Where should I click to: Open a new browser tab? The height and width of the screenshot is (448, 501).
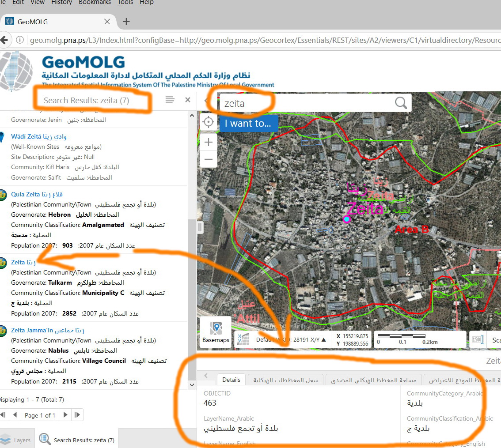[x=126, y=21]
